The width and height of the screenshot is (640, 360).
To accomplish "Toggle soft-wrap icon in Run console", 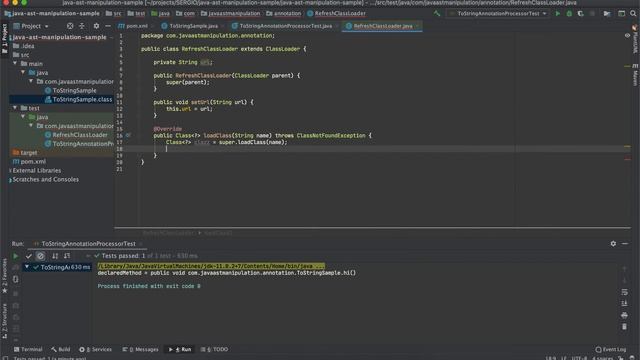I will pos(624,292).
